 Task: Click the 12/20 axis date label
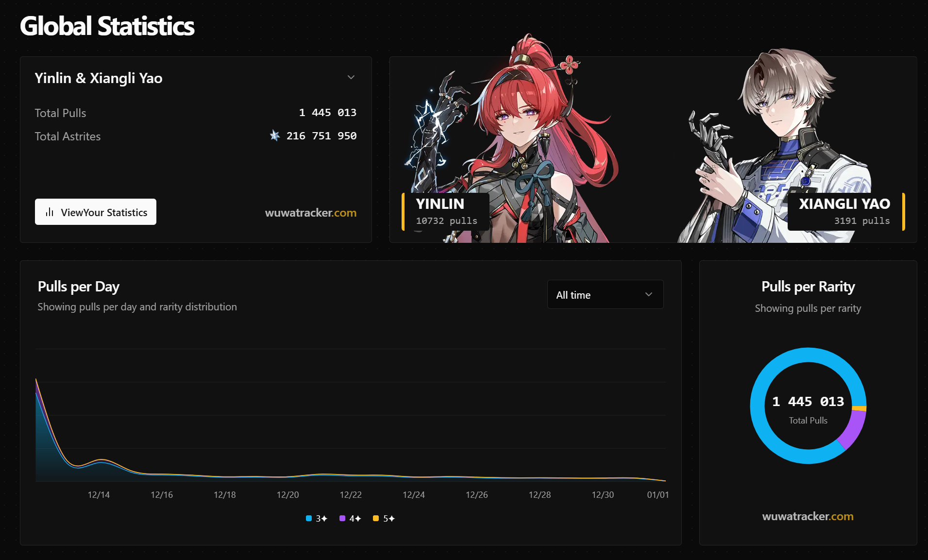click(x=287, y=494)
